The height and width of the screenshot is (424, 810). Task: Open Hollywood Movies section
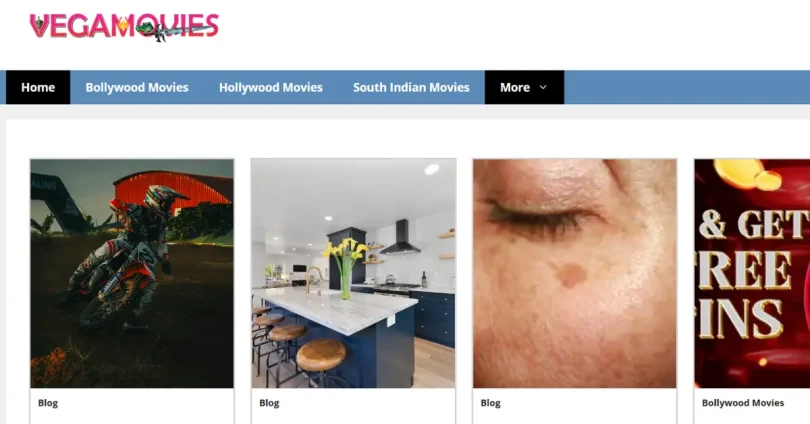click(271, 87)
